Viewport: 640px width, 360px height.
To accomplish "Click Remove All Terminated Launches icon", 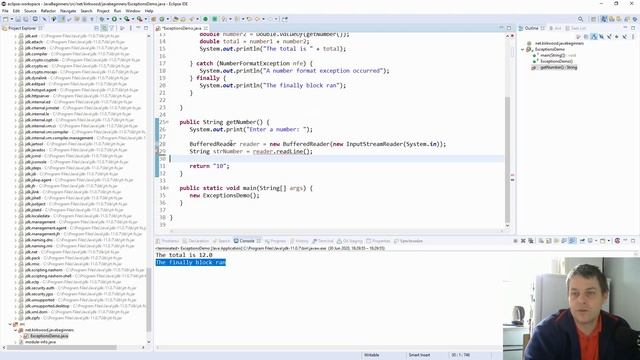I will 531,241.
